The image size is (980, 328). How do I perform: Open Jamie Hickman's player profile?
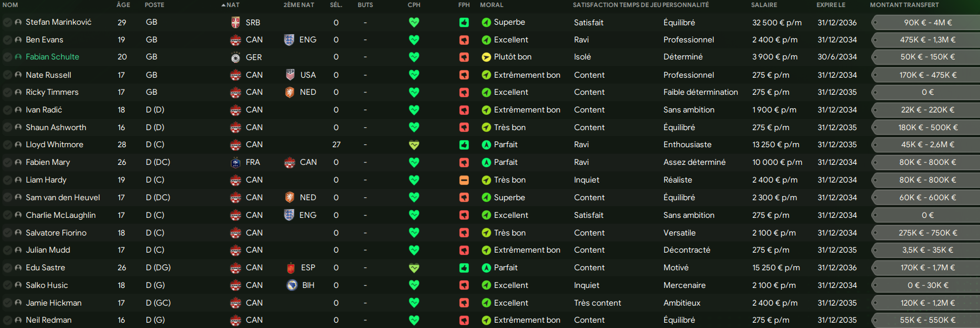54,303
